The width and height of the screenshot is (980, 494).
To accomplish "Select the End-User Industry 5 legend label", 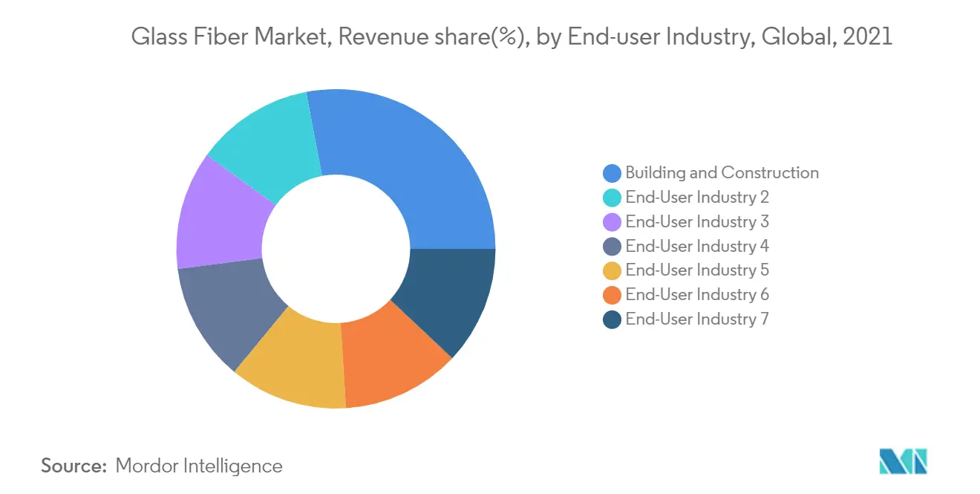I will coord(697,270).
